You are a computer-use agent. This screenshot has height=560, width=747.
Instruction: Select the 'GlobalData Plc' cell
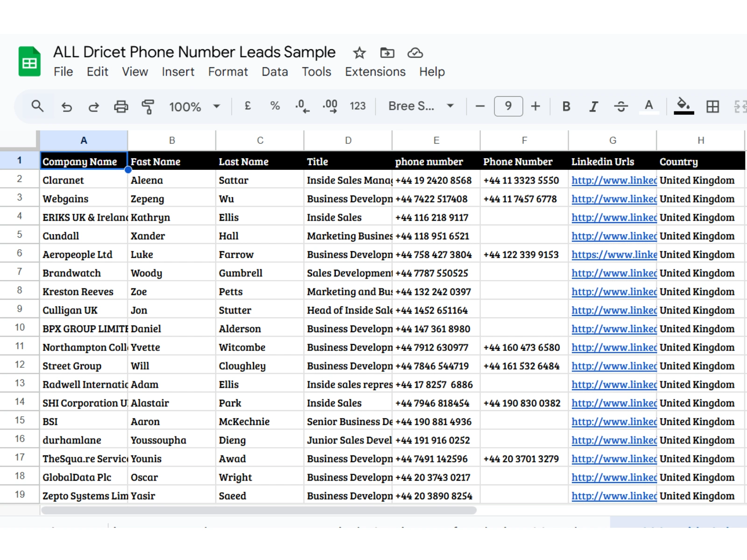pos(84,477)
